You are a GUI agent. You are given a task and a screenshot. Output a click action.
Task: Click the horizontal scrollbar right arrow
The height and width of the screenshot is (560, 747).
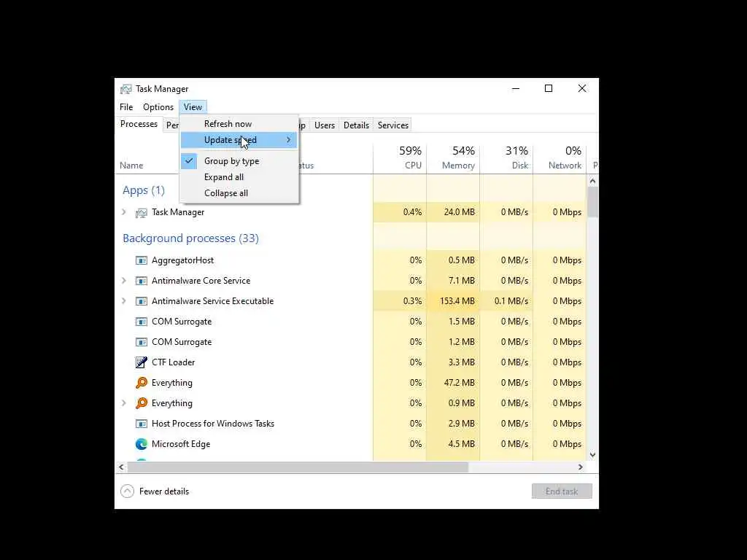580,467
